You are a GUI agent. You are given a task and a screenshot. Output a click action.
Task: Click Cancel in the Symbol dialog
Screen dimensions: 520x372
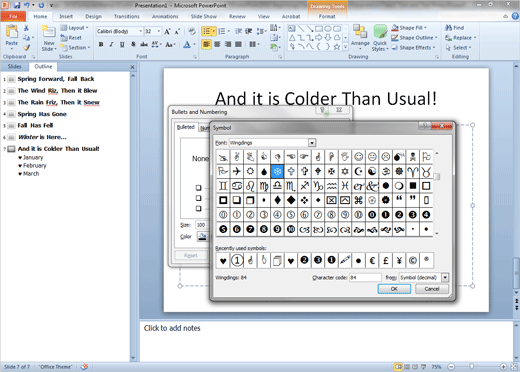[x=432, y=289]
